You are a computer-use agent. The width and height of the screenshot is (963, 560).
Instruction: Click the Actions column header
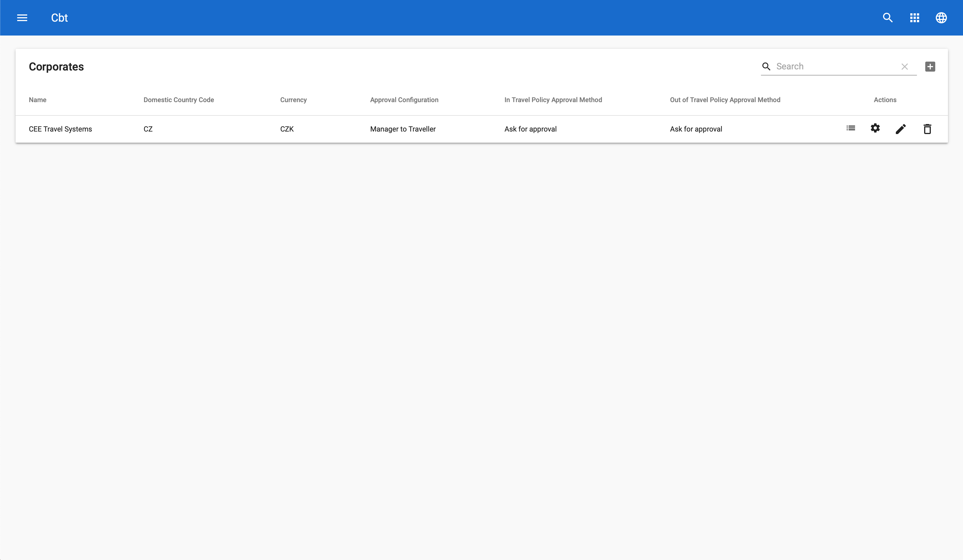click(x=885, y=100)
